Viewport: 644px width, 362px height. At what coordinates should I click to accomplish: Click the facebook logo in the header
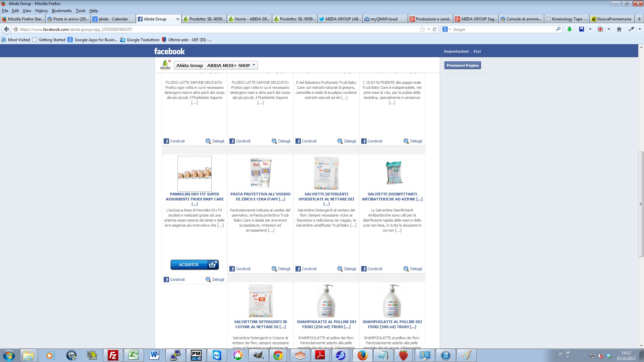(x=169, y=51)
